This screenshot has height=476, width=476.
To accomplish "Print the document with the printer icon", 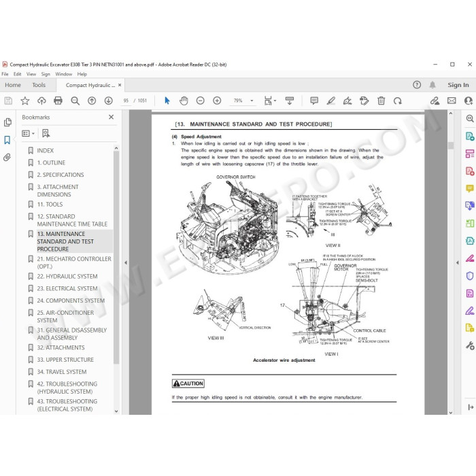I will pos(58,101).
